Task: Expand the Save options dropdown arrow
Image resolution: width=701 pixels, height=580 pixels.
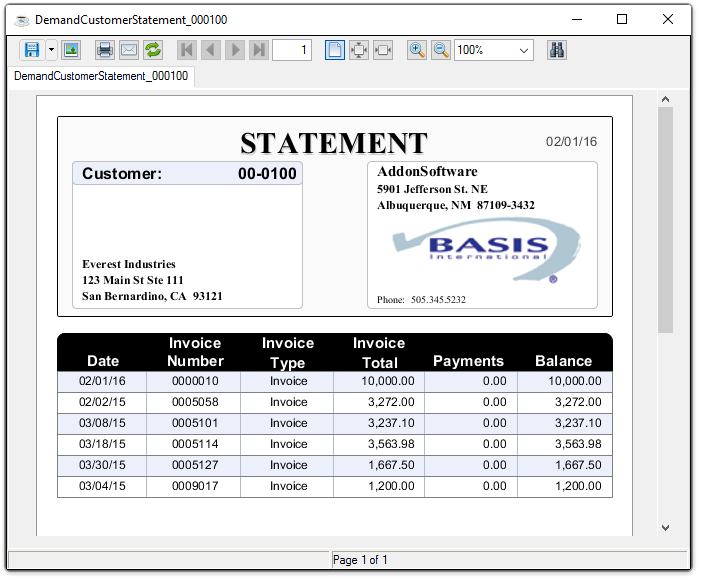Action: point(51,50)
